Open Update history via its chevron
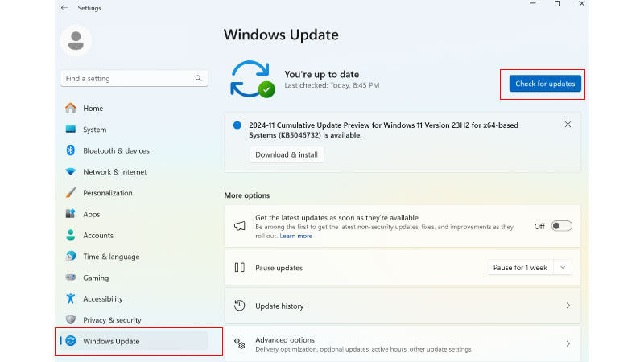644x362 pixels. point(568,306)
